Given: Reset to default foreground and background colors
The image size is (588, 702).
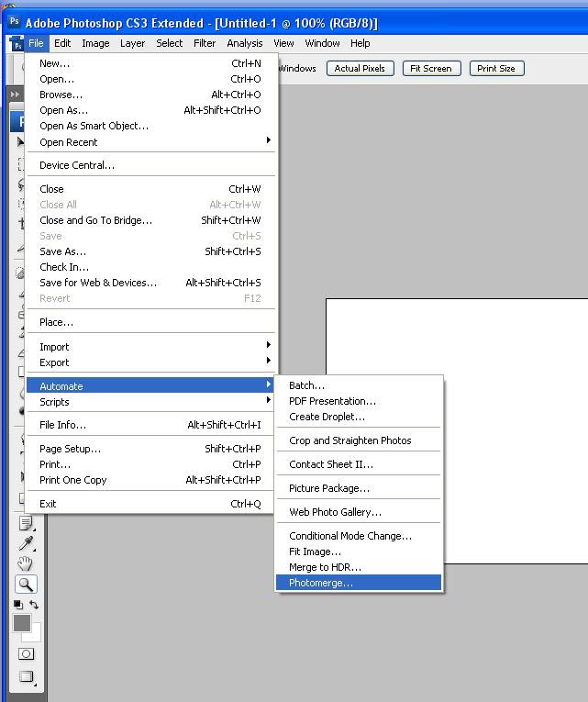Looking at the screenshot, I should coord(18,605).
